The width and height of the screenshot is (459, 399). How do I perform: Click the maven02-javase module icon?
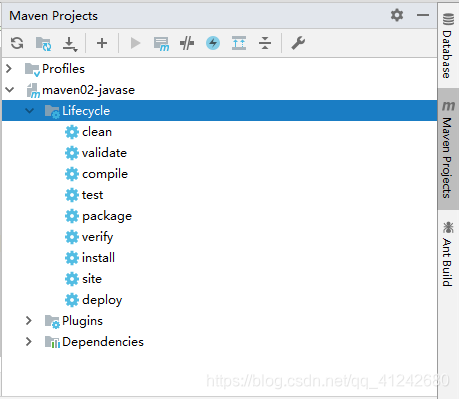(x=33, y=90)
